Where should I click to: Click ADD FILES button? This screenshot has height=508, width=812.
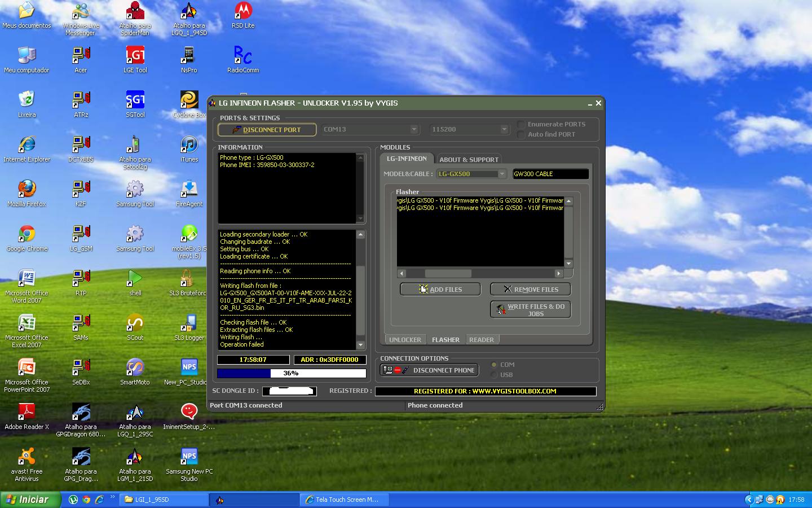(440, 289)
